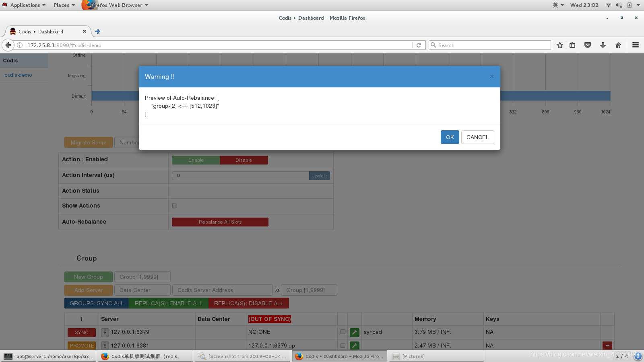Save page to Pocket
Screen dimensions: 644x362
(x=588, y=45)
